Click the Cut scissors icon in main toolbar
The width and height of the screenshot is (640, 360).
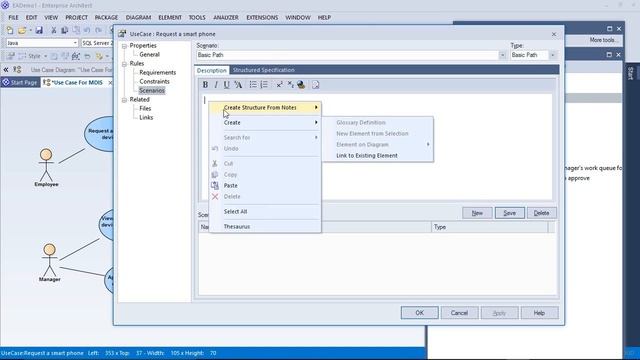tap(53, 30)
